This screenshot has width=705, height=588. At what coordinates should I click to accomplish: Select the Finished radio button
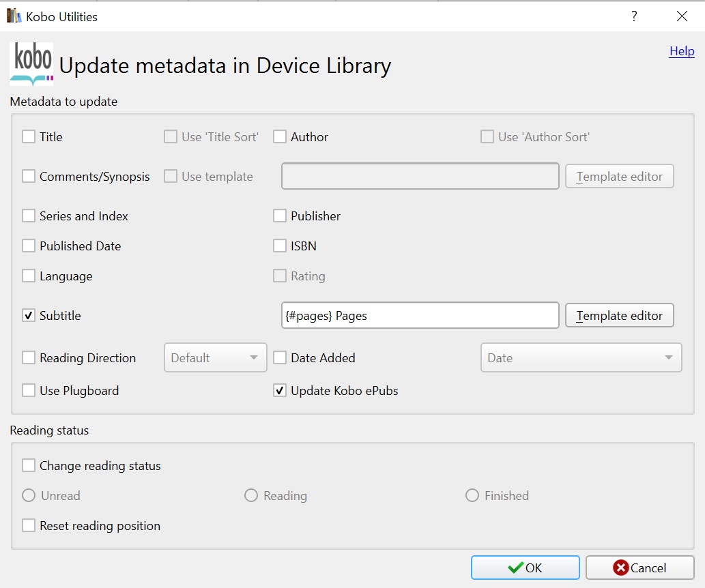(x=472, y=495)
